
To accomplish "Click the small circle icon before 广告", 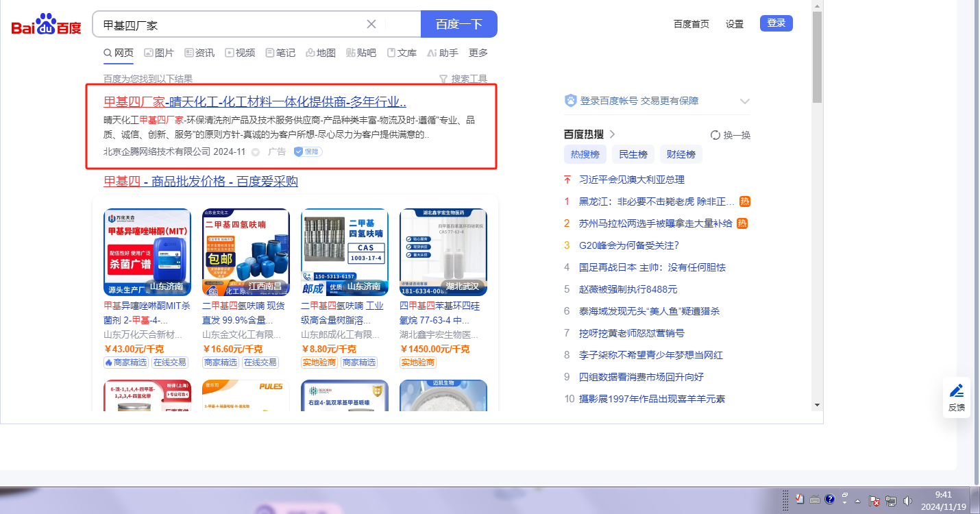I will tap(256, 152).
